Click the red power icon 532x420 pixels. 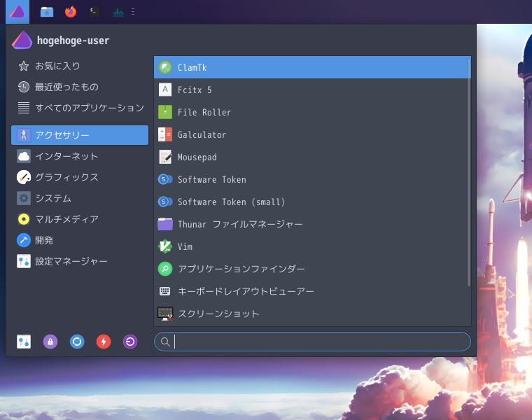point(104,342)
